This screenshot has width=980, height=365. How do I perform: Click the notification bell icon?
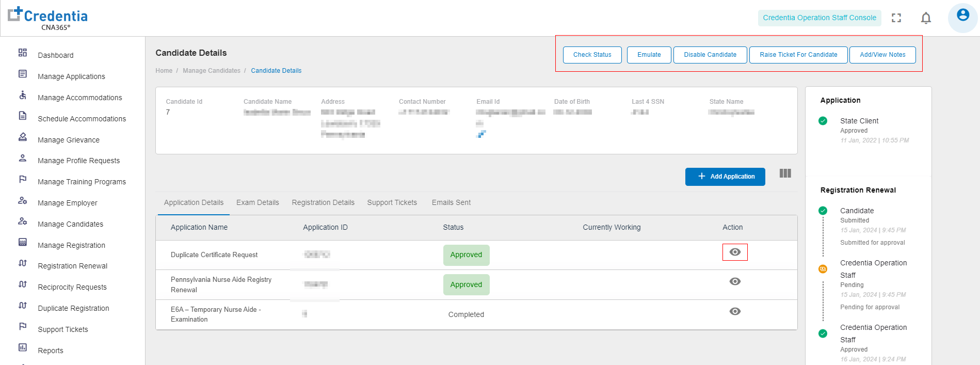click(x=926, y=18)
